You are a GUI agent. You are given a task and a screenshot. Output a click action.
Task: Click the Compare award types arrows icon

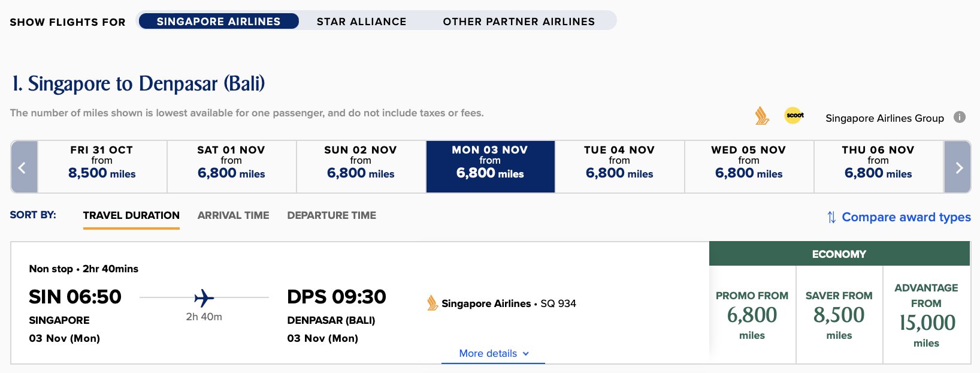(x=831, y=217)
